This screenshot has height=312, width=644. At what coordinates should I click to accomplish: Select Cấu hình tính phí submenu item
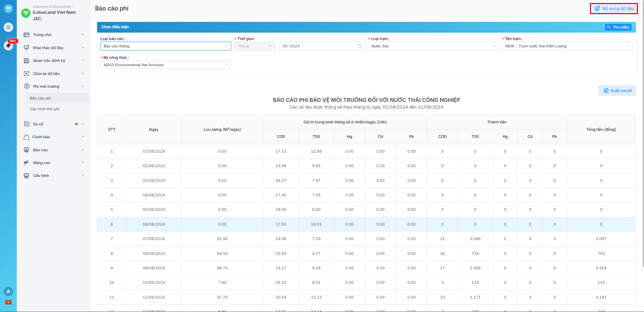[x=57, y=109]
